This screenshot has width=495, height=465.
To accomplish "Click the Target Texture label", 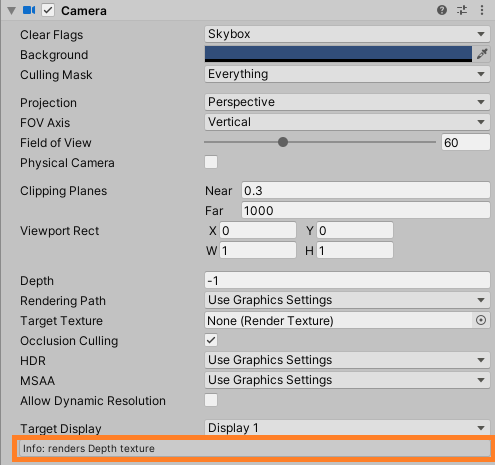I will 61,321.
